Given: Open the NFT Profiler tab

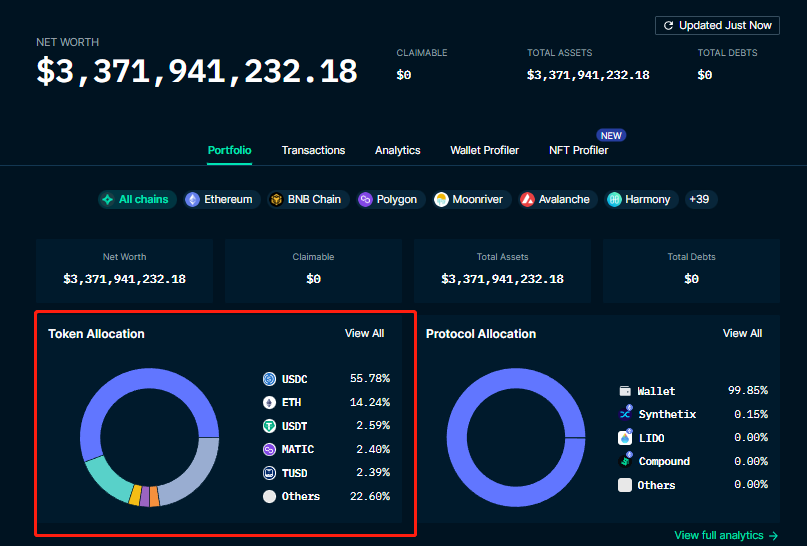Looking at the screenshot, I should (x=578, y=150).
